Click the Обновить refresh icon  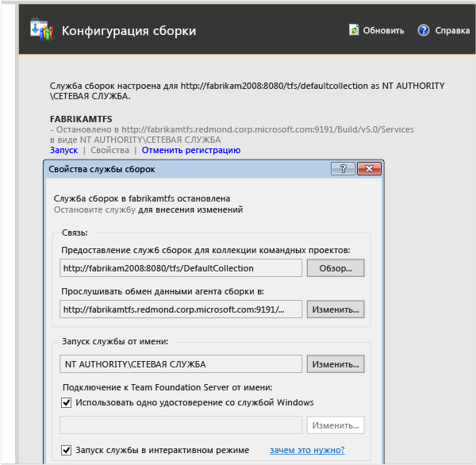coord(354,30)
